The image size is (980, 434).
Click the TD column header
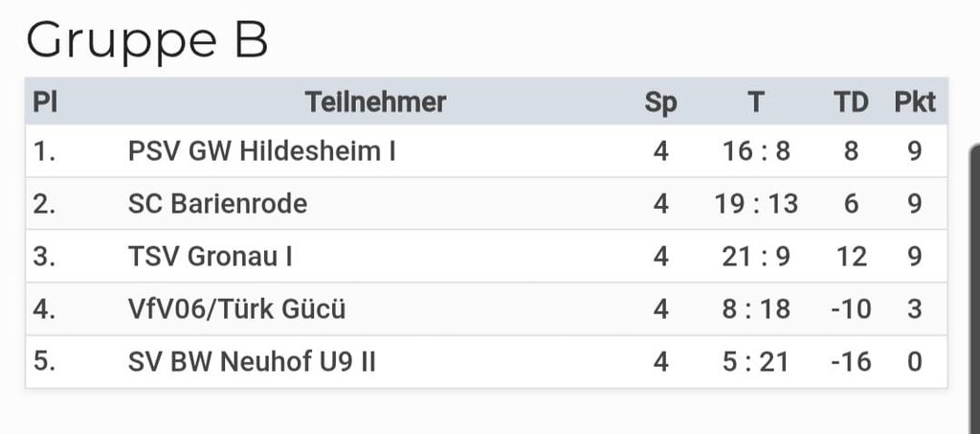click(x=851, y=102)
